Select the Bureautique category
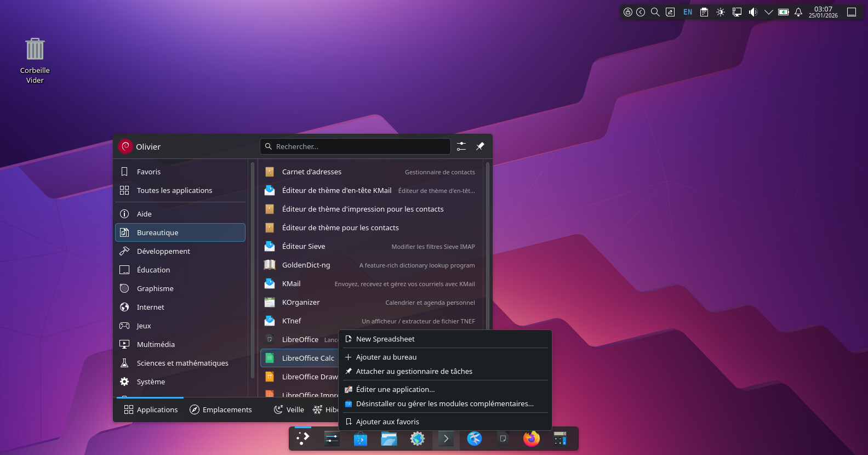Image resolution: width=868 pixels, height=455 pixels. click(180, 232)
